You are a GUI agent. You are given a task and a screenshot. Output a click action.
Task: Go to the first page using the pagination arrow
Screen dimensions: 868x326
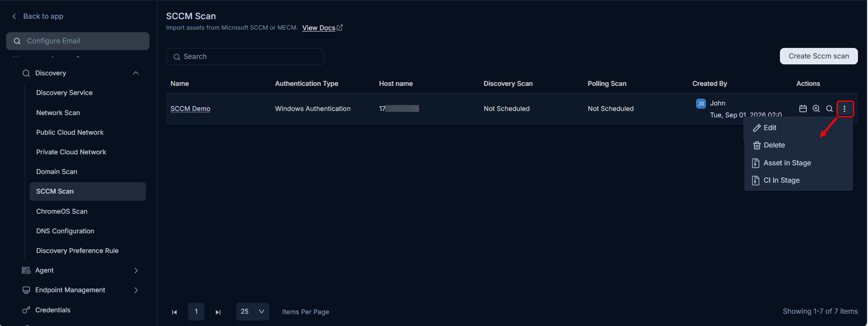click(x=174, y=312)
